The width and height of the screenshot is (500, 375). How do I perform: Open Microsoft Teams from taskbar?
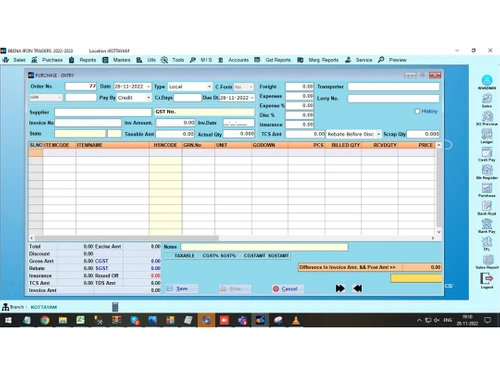[242, 320]
